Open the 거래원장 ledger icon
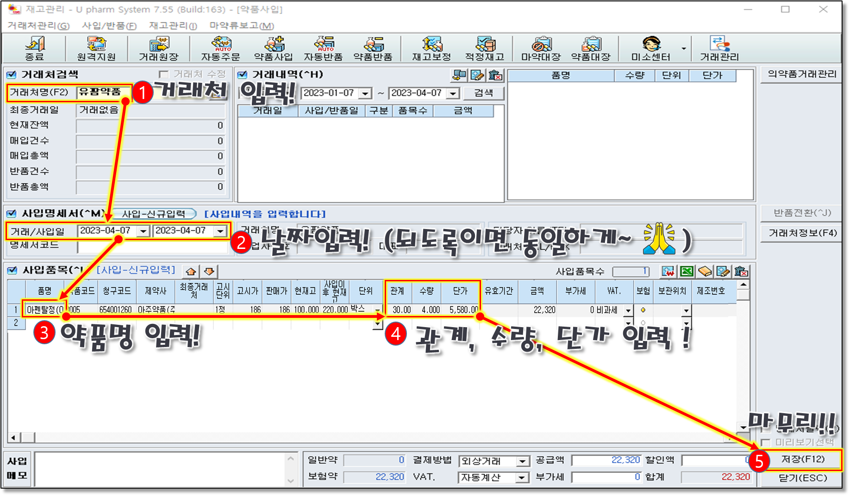868x496 pixels. 159,48
